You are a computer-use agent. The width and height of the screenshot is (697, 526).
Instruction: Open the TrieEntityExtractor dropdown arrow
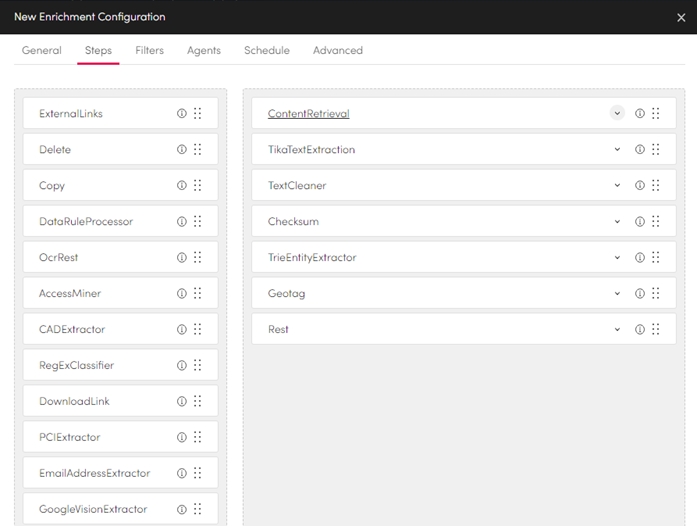[x=617, y=258]
